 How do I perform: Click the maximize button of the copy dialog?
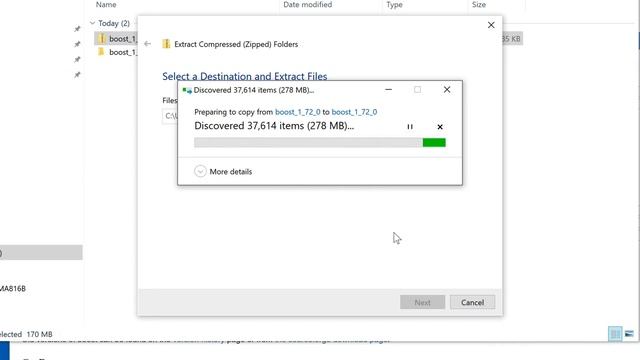tap(417, 90)
